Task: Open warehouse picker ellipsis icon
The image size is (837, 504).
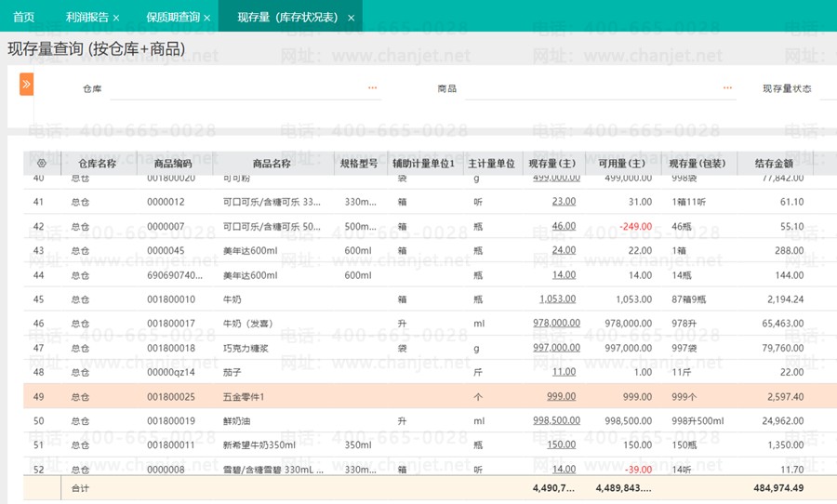Action: pos(373,88)
